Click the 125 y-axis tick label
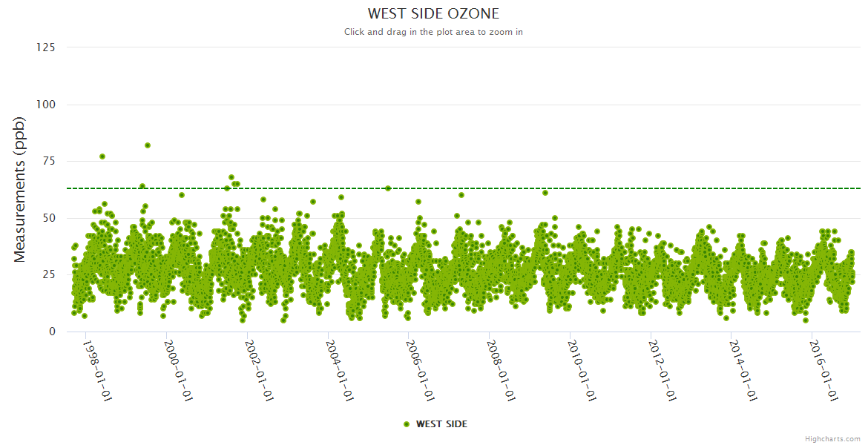The width and height of the screenshot is (868, 445). 45,47
